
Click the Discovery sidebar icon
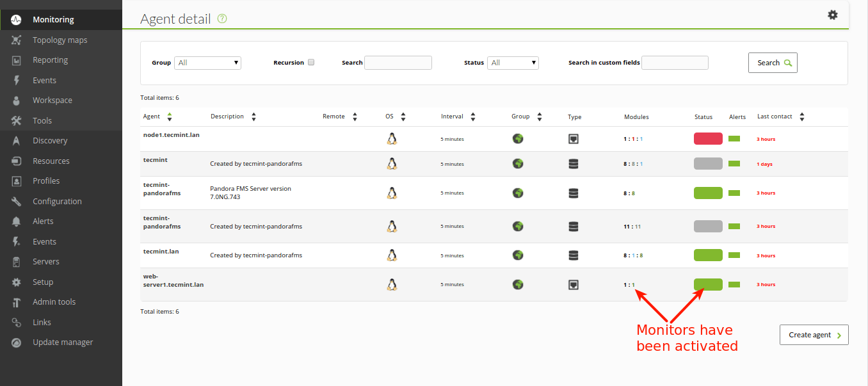[17, 141]
